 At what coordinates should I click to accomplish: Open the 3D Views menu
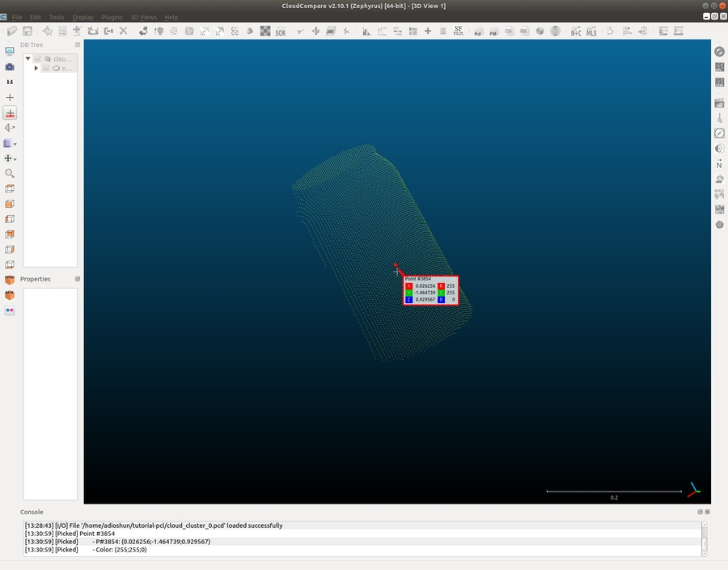[x=143, y=17]
